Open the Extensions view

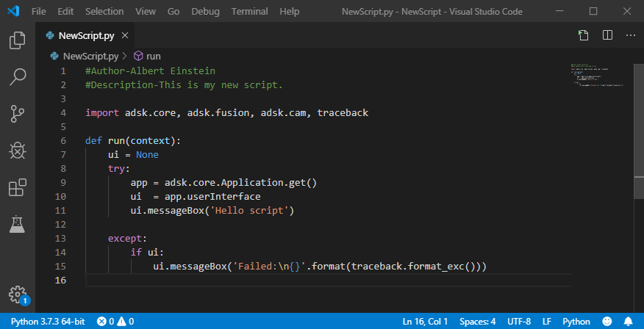[x=17, y=187]
